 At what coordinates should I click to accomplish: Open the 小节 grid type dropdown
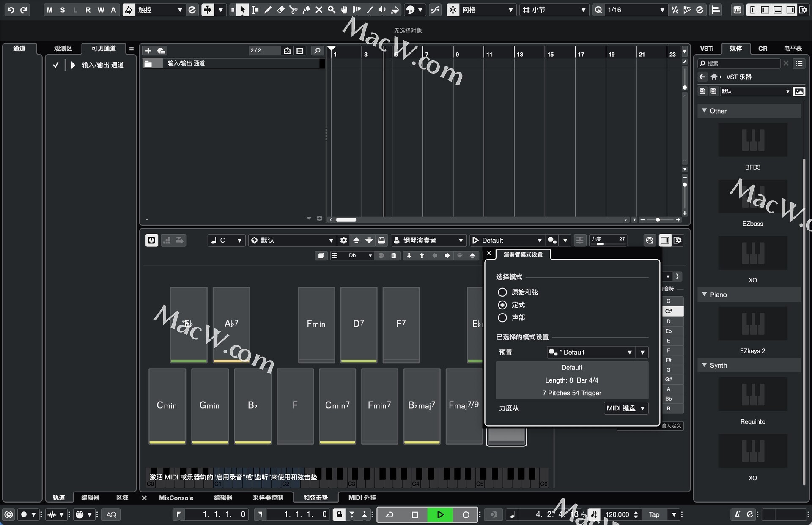pos(554,10)
